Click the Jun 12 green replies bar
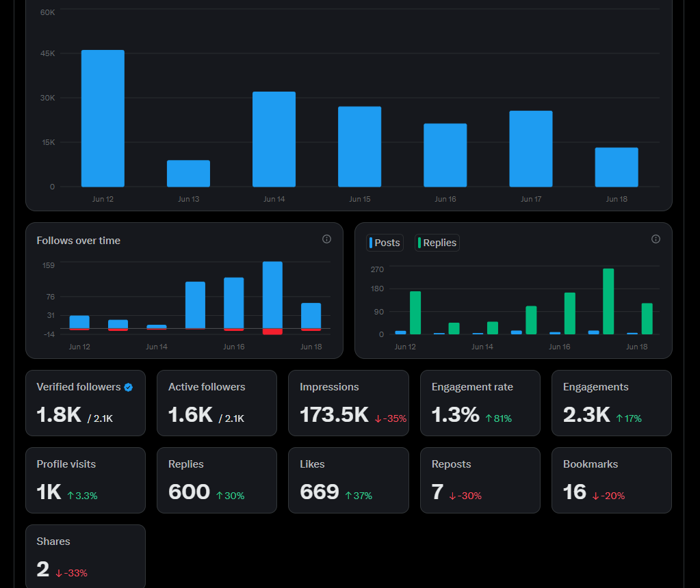Viewport: 700px width, 588px height. tap(415, 312)
